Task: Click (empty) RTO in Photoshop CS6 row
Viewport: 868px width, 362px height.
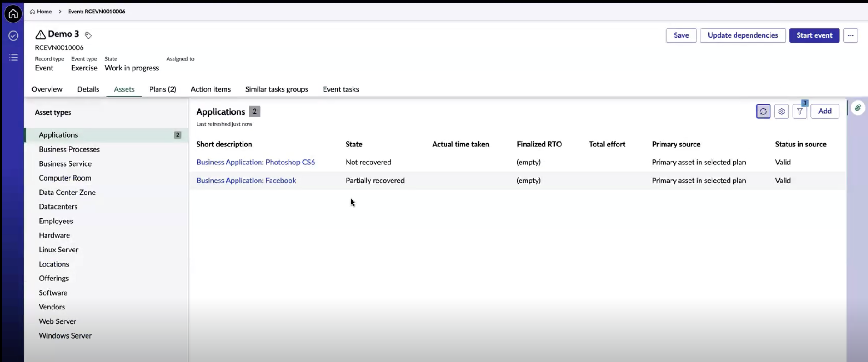Action: (x=529, y=162)
